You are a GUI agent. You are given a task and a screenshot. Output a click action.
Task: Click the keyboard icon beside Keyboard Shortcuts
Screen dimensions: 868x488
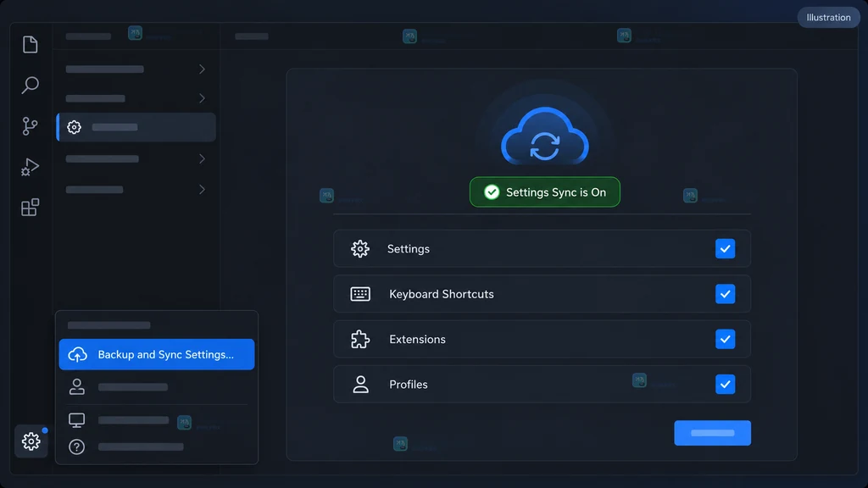(x=360, y=294)
